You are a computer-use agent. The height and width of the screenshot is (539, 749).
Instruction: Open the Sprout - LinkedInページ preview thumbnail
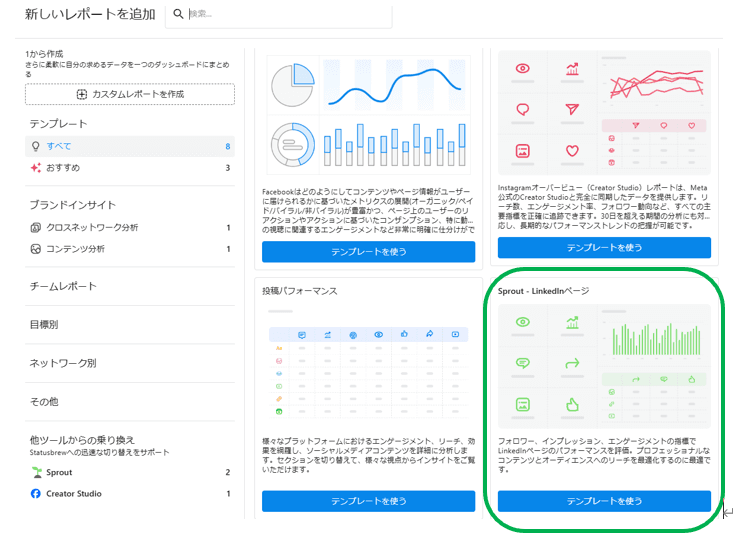tap(604, 364)
